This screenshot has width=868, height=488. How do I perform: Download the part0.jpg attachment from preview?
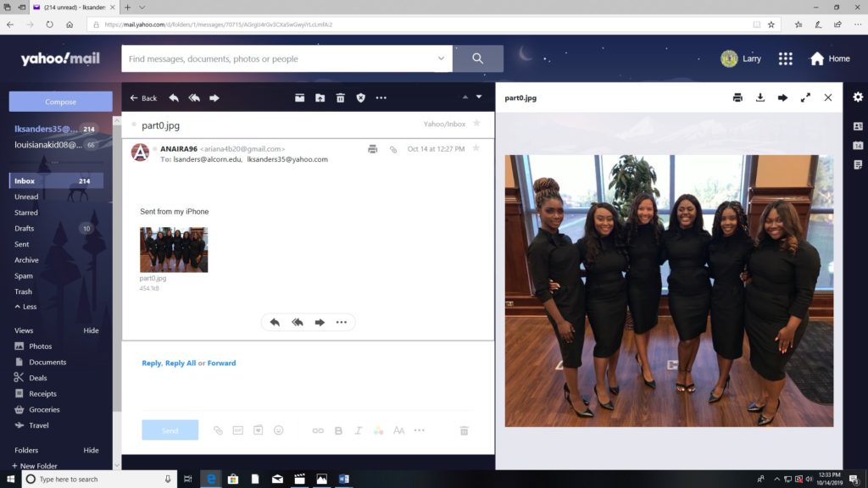point(760,97)
